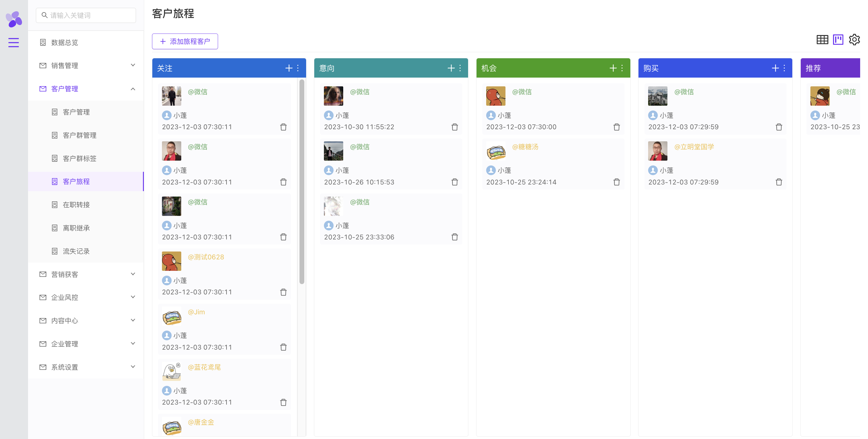
Task: Open more options for 意向 column
Action: click(460, 68)
